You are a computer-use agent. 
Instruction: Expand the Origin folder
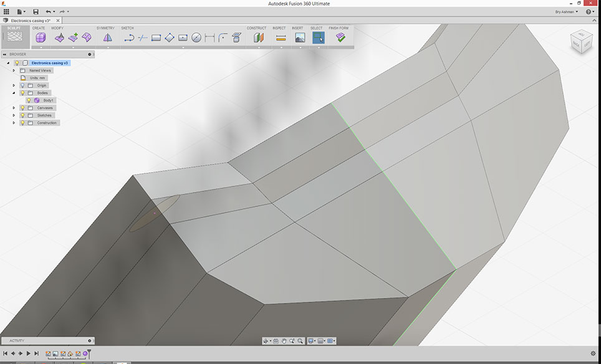pyautogui.click(x=14, y=85)
